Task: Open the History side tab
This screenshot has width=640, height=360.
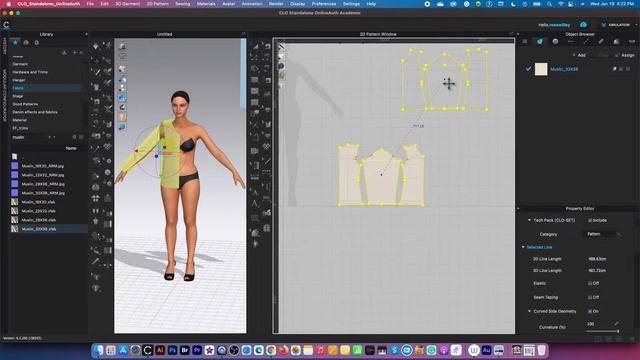Action: pos(4,47)
